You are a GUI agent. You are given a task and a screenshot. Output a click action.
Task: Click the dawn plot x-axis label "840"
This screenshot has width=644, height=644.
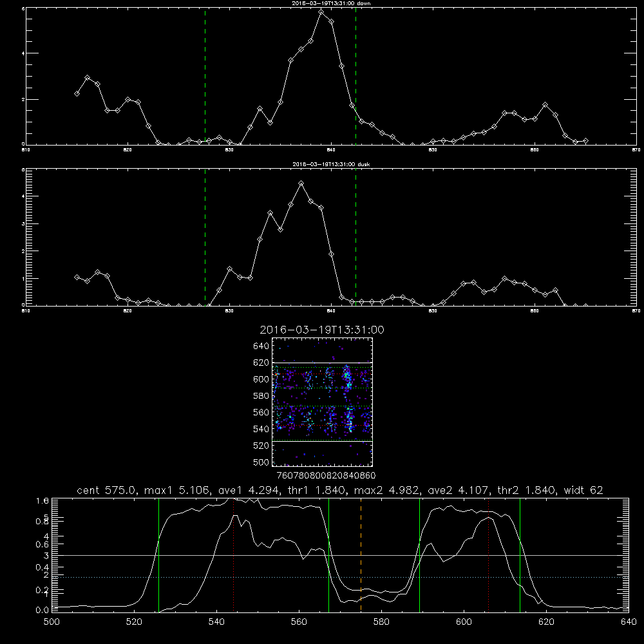(332, 150)
